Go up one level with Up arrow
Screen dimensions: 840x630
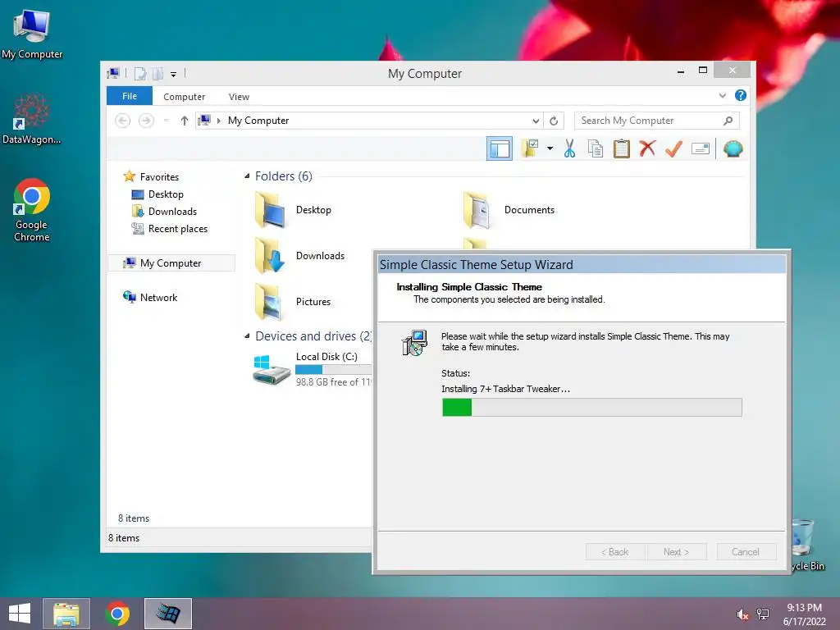[185, 121]
